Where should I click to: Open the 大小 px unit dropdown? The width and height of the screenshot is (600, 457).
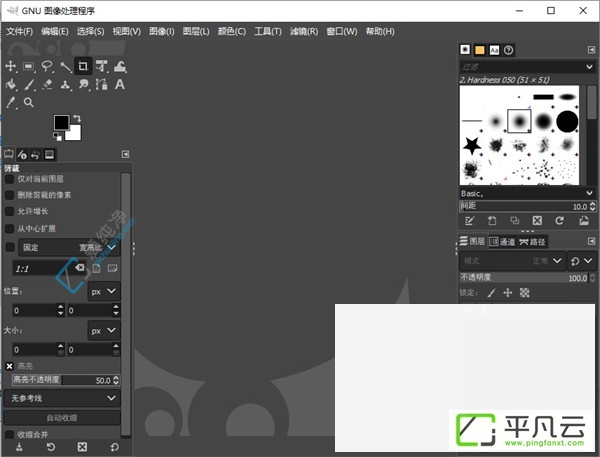(104, 330)
